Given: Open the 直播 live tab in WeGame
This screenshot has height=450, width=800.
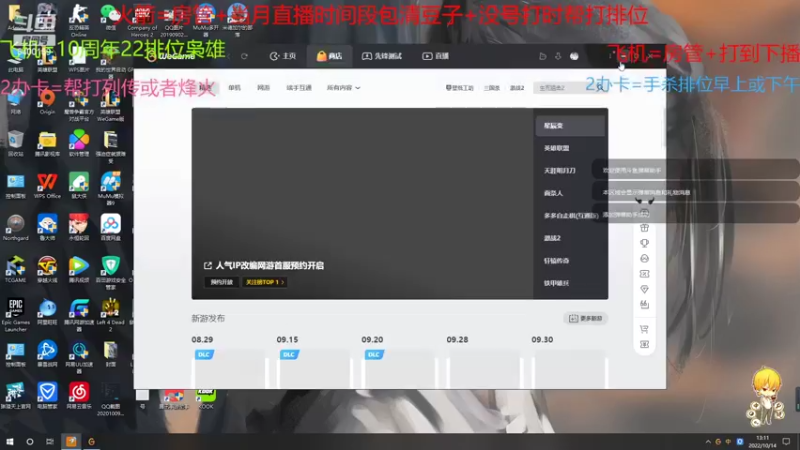Looking at the screenshot, I should point(436,56).
